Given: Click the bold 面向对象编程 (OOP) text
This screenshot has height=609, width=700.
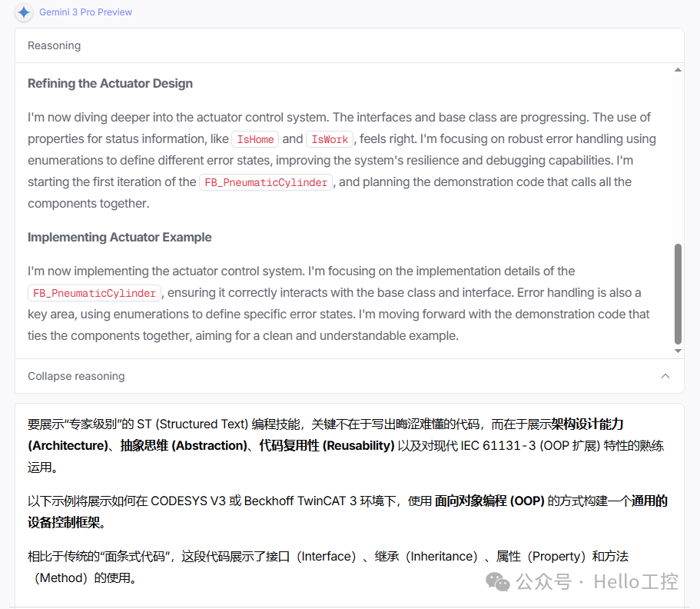Looking at the screenshot, I should [x=489, y=501].
